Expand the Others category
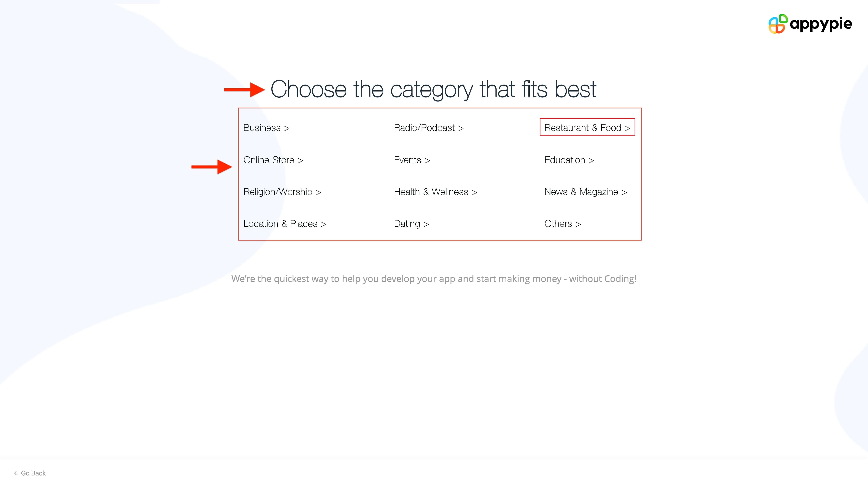Viewport: 868px width, 488px height. click(x=562, y=223)
